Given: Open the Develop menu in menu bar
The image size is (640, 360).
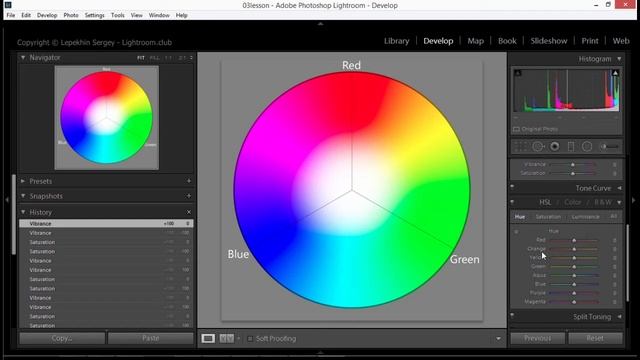Looking at the screenshot, I should tap(47, 15).
